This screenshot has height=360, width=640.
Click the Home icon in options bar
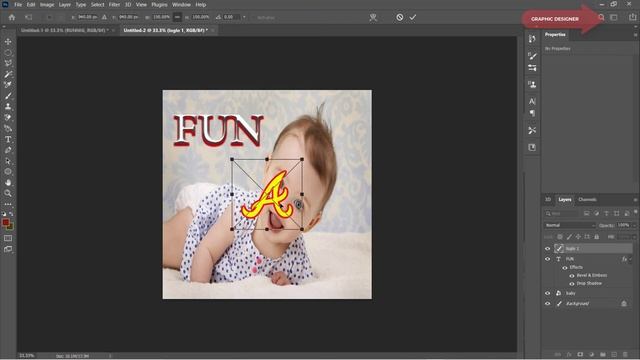12,18
